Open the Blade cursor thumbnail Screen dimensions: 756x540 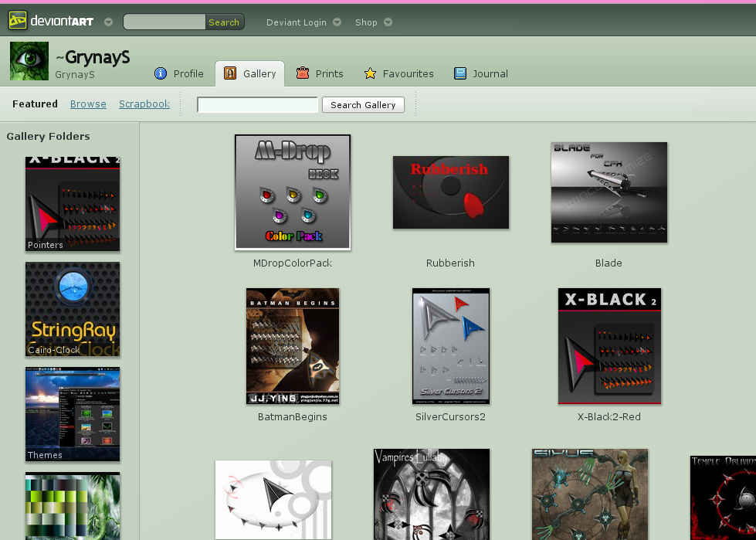tap(609, 192)
